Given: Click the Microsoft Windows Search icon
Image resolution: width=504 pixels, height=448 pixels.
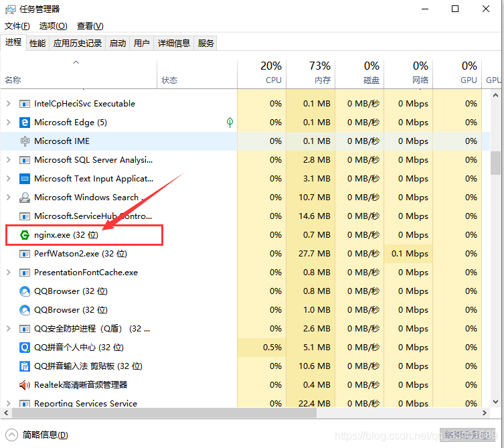Looking at the screenshot, I should (25, 198).
